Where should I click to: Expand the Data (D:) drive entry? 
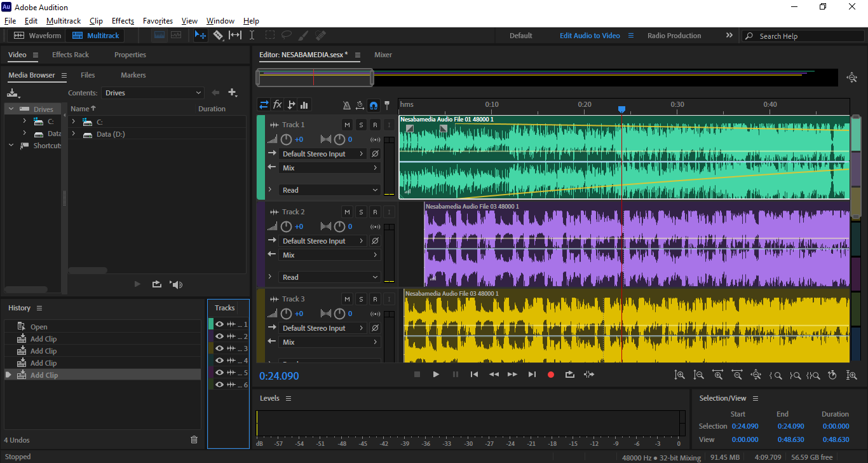tap(74, 134)
